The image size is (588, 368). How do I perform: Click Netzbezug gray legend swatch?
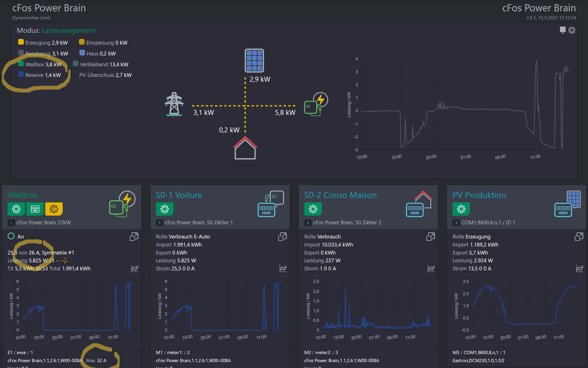pos(21,53)
